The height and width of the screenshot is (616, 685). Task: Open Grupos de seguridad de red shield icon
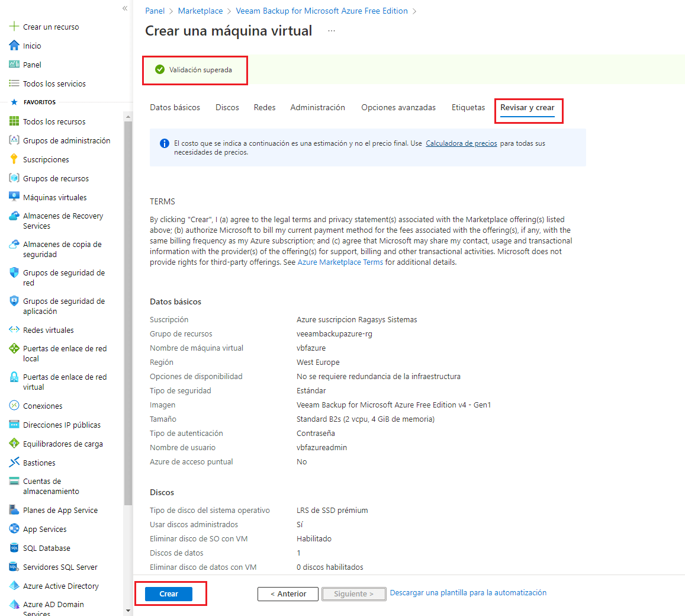14,272
